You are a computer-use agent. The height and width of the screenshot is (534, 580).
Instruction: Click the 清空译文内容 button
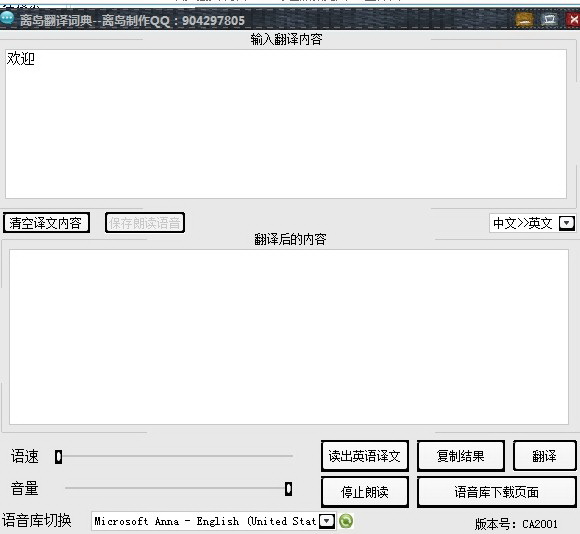(x=46, y=223)
